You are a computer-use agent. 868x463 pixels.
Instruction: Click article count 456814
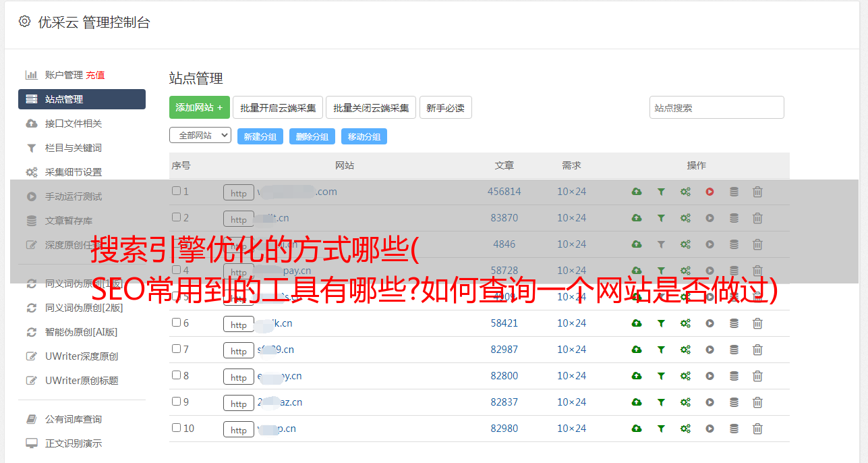click(x=504, y=192)
